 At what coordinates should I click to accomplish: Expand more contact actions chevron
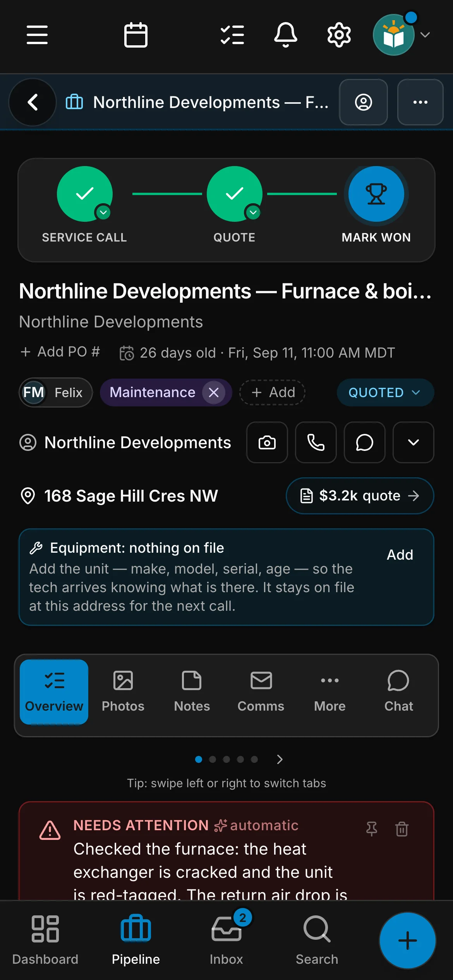(x=414, y=442)
